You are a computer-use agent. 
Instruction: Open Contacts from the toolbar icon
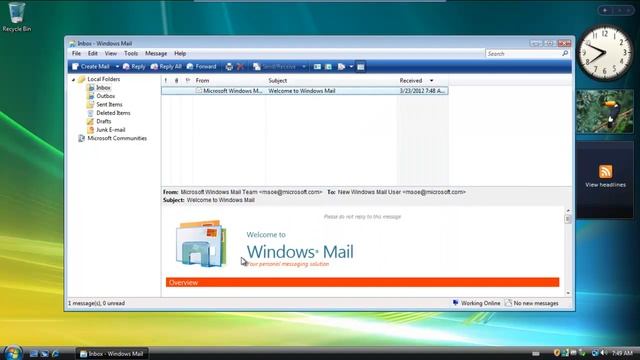point(317,67)
